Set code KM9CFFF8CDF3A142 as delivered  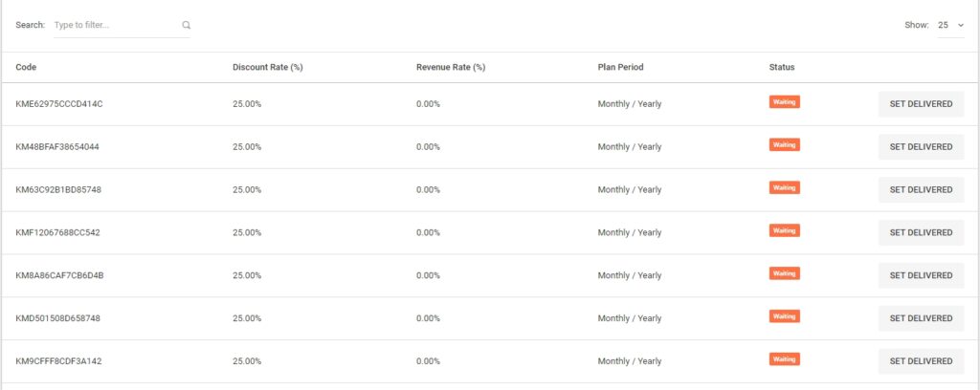pyautogui.click(x=921, y=361)
